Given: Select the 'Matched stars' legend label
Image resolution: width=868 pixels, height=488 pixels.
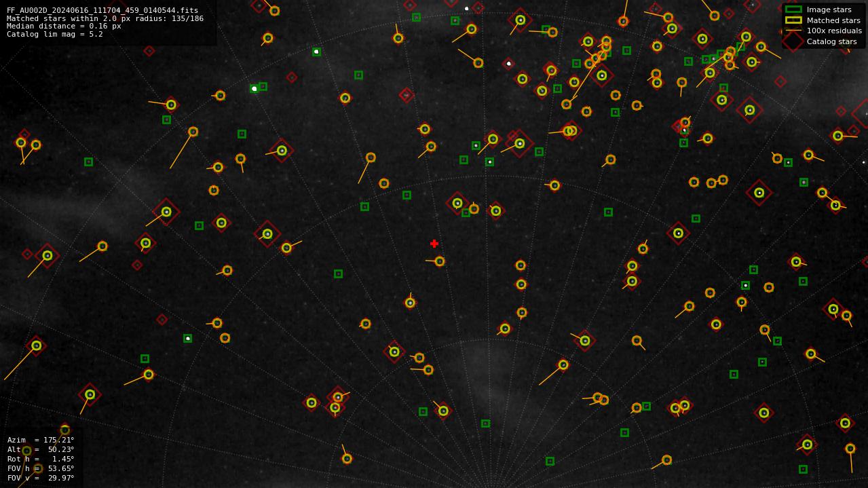Looking at the screenshot, I should [833, 20].
